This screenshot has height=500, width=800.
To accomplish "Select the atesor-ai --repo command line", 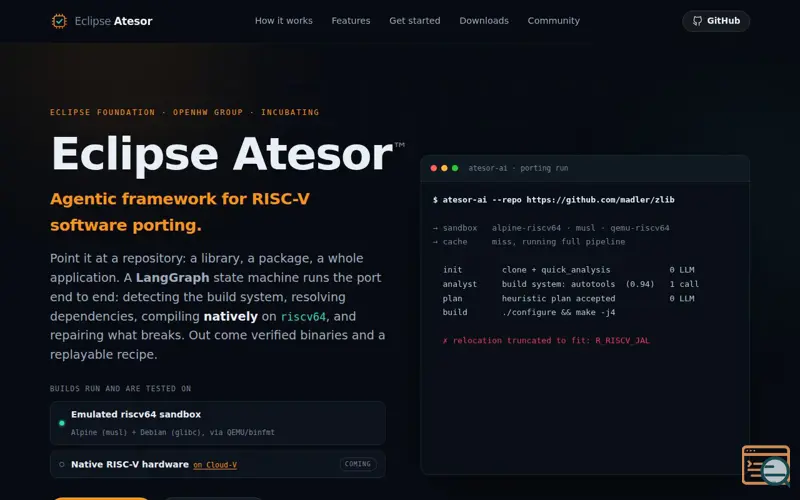I will click(x=554, y=199).
